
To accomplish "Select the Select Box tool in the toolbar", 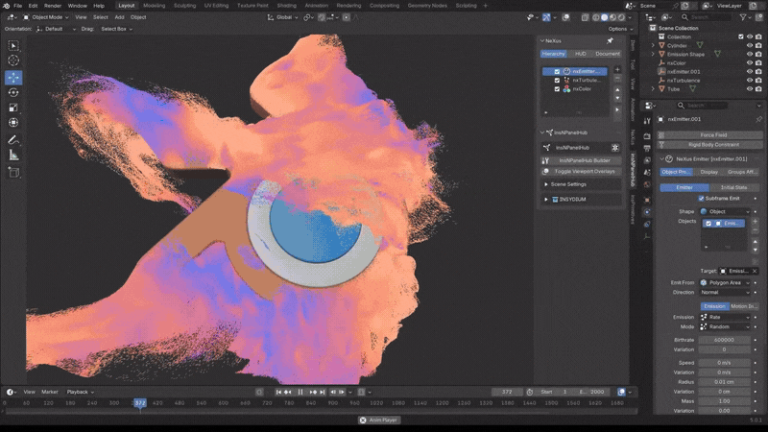I will [x=13, y=46].
